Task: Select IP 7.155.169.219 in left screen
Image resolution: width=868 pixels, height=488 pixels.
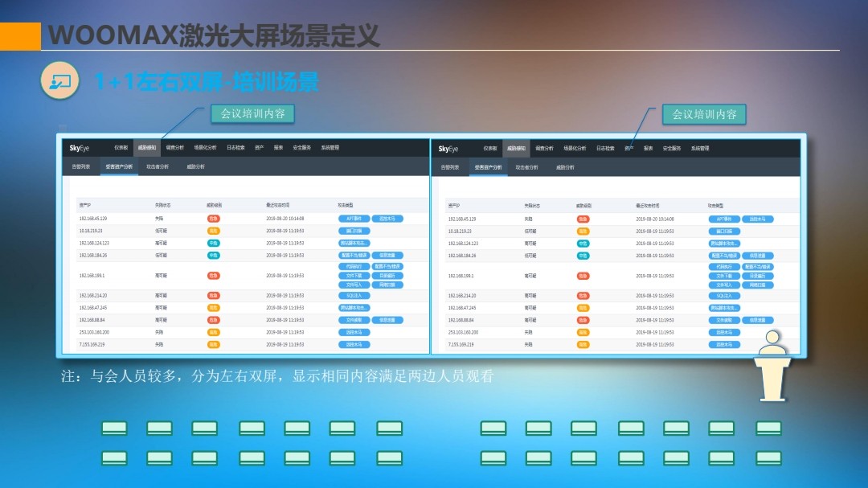Action: point(92,345)
